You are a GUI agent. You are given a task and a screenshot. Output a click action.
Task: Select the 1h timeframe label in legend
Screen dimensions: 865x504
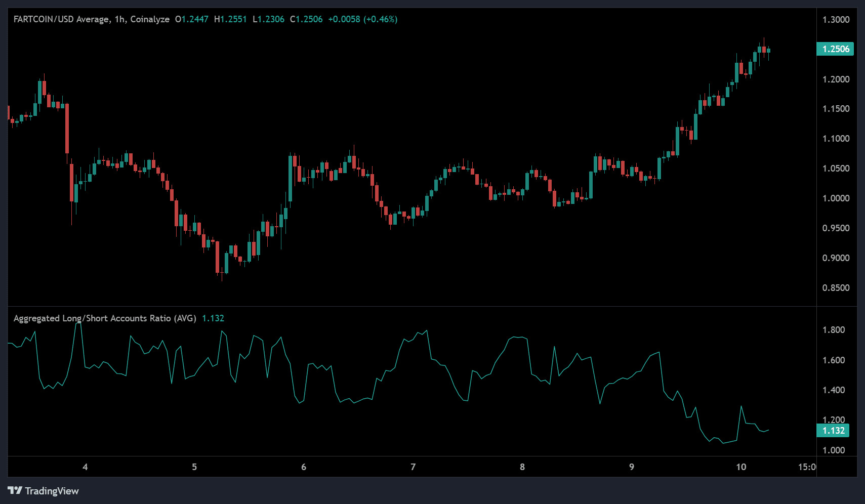119,19
